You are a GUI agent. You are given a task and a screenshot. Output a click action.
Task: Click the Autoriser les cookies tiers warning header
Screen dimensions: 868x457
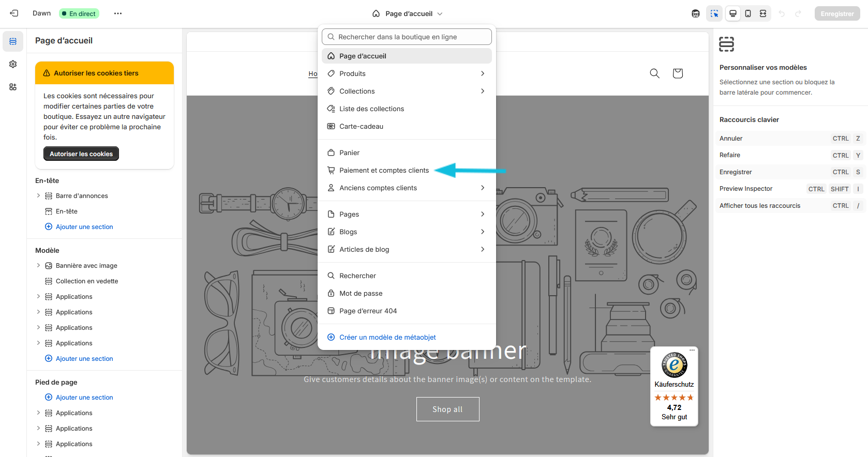(104, 73)
